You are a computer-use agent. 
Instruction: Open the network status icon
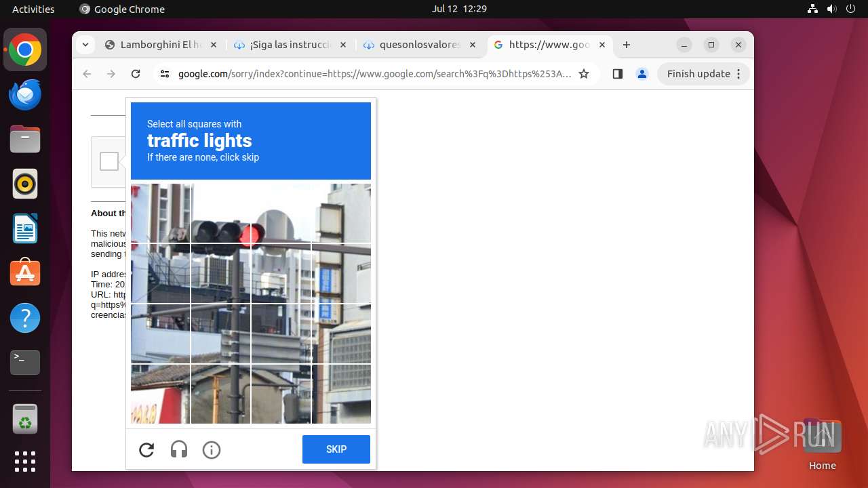812,9
